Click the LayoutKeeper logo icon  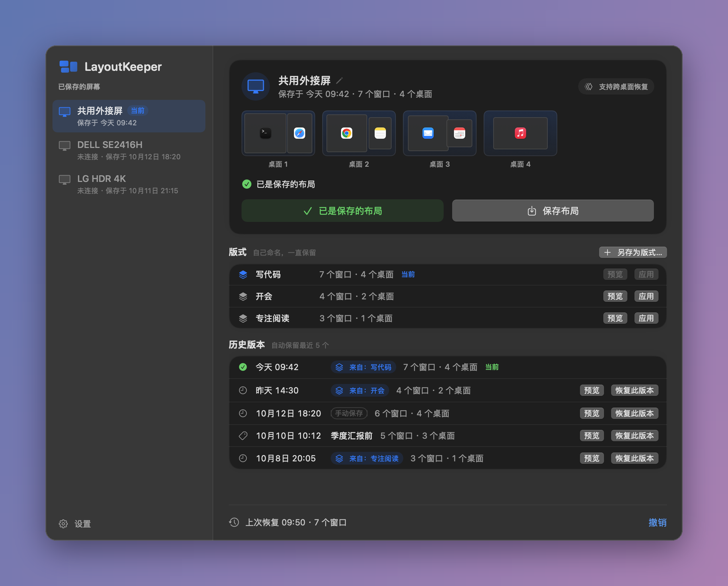(x=68, y=66)
